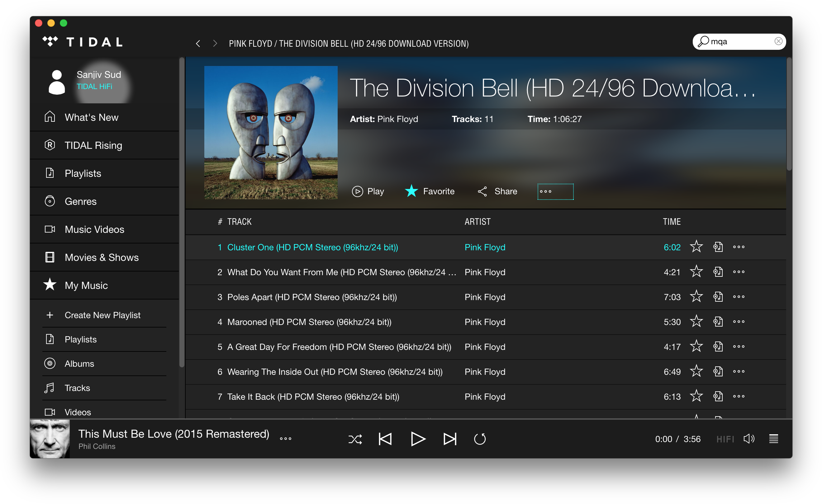Open Albums under My Music
822x504 pixels.
click(x=104, y=364)
